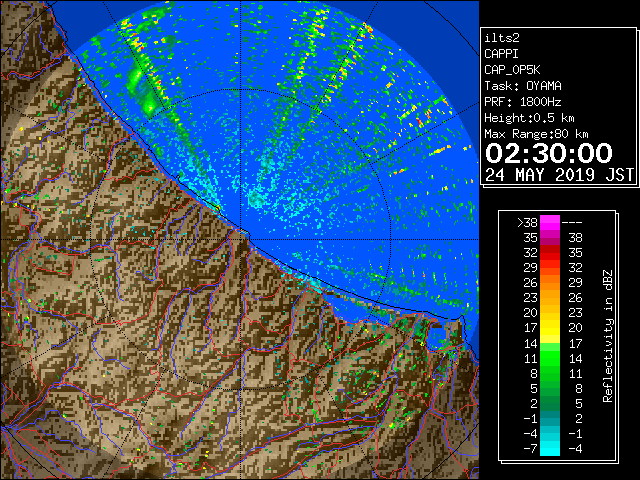Image resolution: width=640 pixels, height=480 pixels.
Task: Click the 'Height:0.5 km' text
Action: tap(529, 118)
